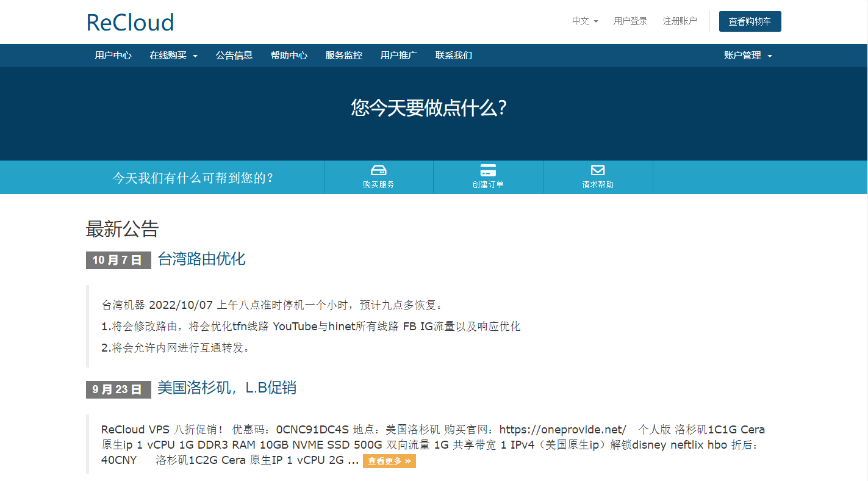Image resolution: width=868 pixels, height=481 pixels.
Task: Open 用户中心 in the navigation bar
Action: 113,56
